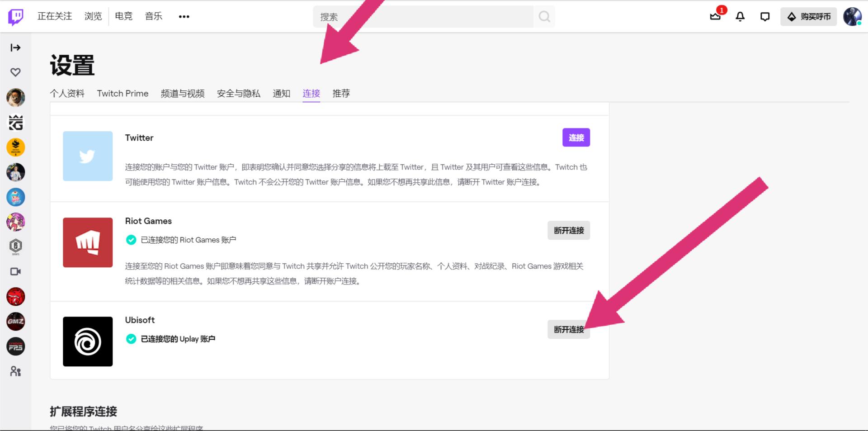Click the Riot Games connected checkmark icon

click(131, 240)
